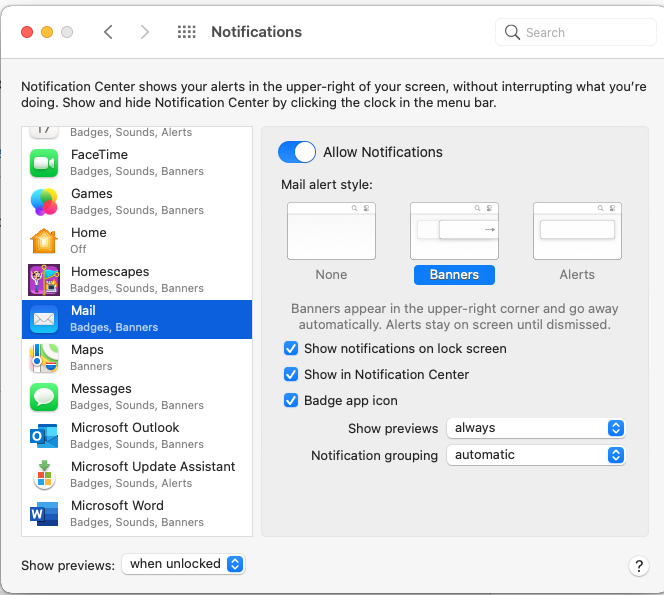
Task: Select the None alert style thumbnail
Action: click(331, 231)
